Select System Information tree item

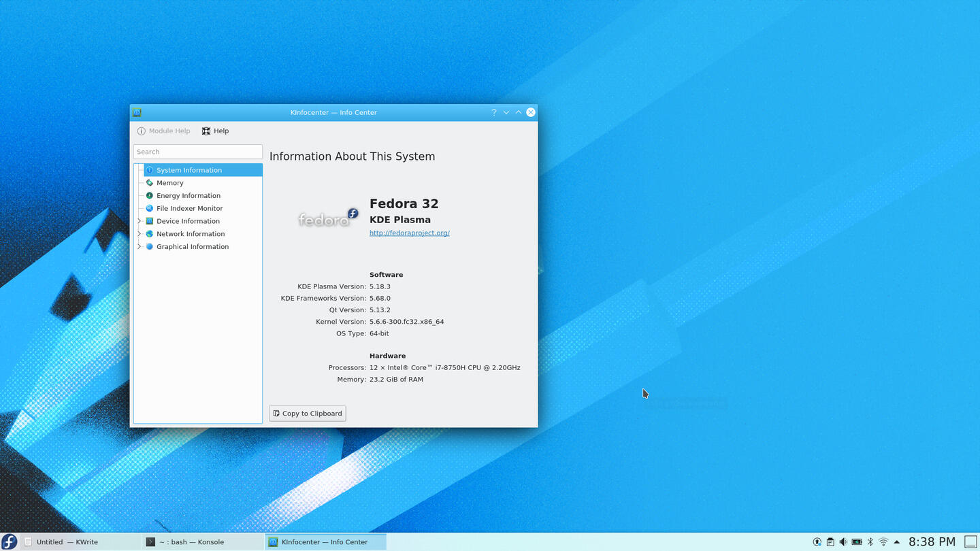tap(203, 170)
